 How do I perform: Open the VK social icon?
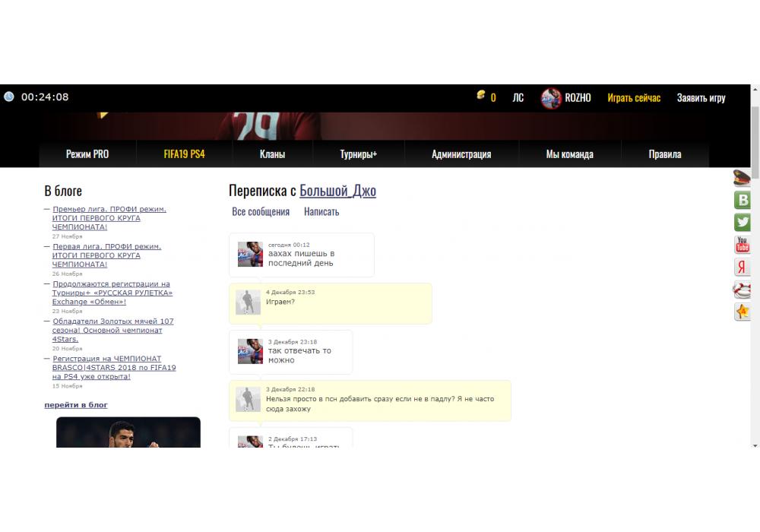coord(743,201)
